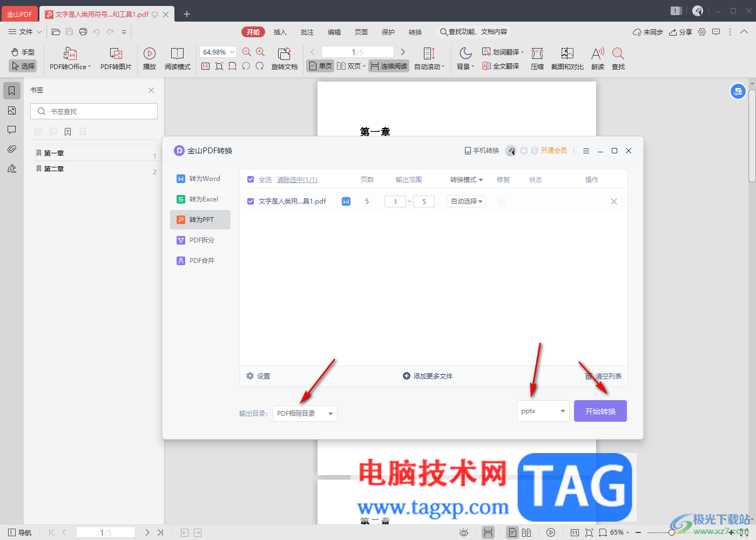Open 设置 settings in converter dialog
The height and width of the screenshot is (540, 756).
point(258,376)
